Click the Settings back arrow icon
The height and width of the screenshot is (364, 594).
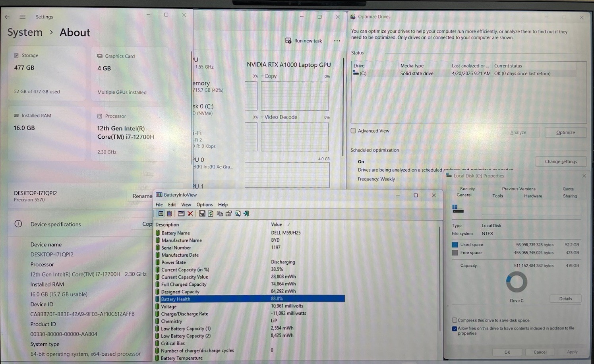click(x=7, y=17)
